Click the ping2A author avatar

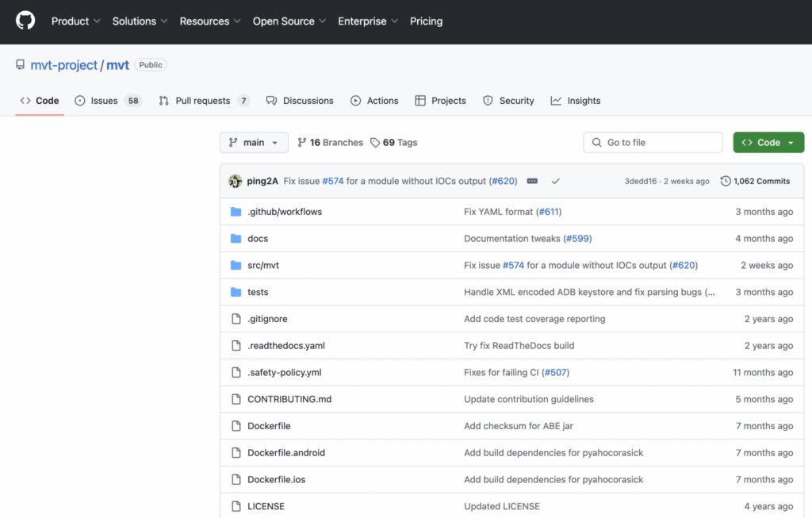pos(235,181)
